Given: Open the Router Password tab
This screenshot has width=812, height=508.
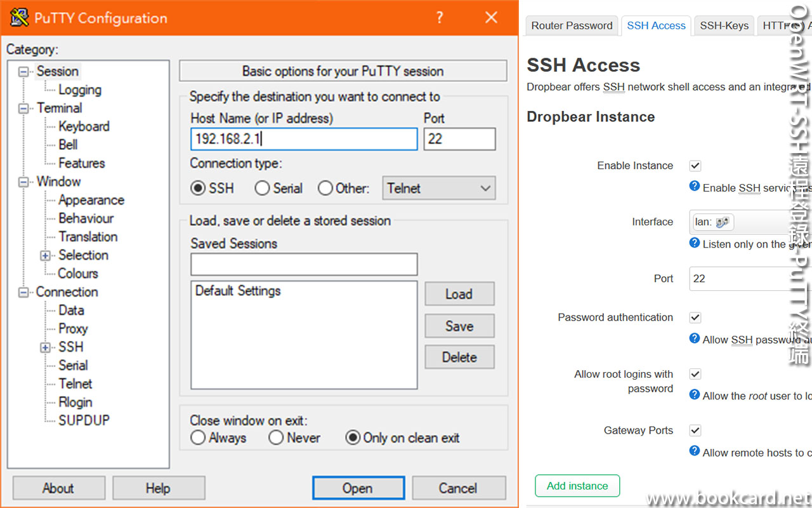Looking at the screenshot, I should pyautogui.click(x=572, y=25).
